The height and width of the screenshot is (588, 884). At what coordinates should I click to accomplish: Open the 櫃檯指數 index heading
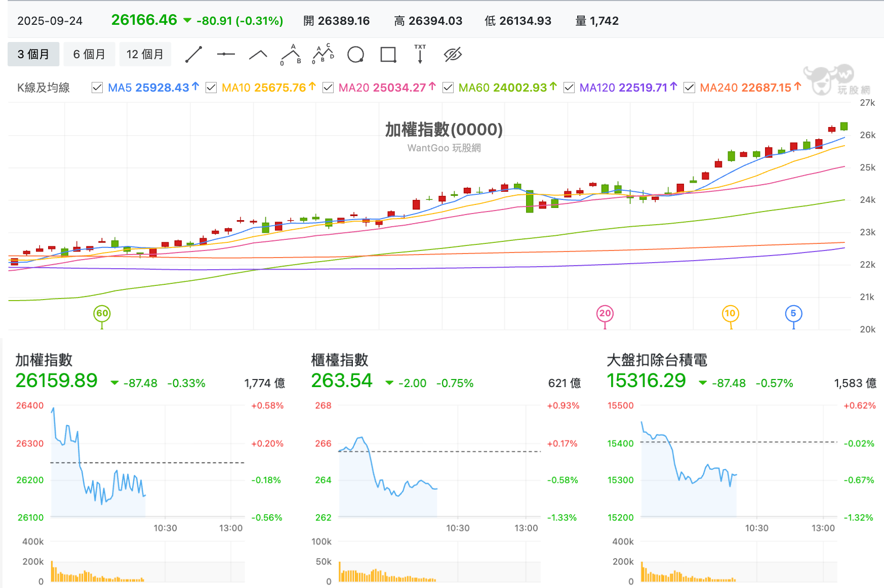click(x=340, y=360)
